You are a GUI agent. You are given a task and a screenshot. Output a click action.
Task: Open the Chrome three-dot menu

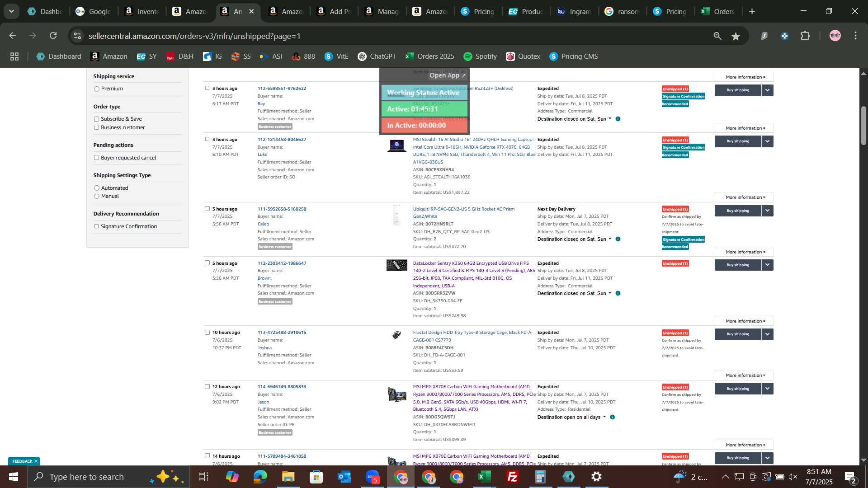point(855,36)
